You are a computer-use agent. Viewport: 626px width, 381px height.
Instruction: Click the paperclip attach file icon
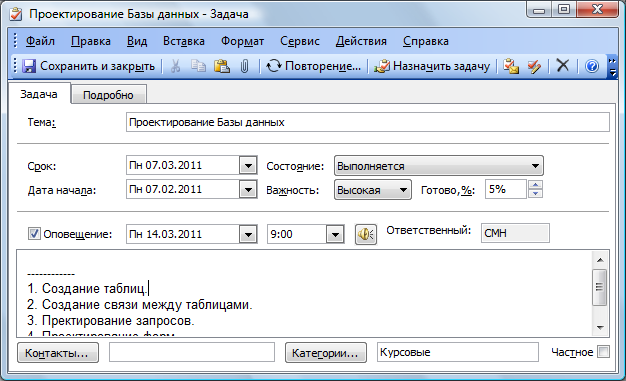244,66
